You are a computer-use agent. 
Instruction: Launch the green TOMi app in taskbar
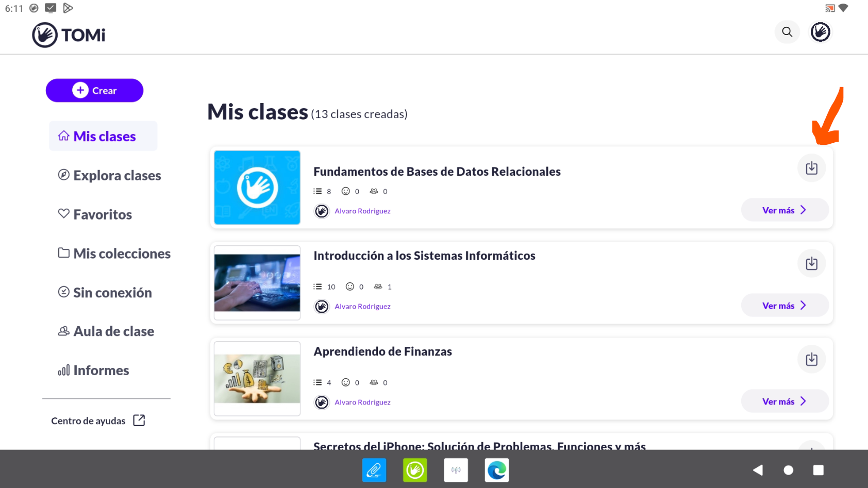point(415,470)
